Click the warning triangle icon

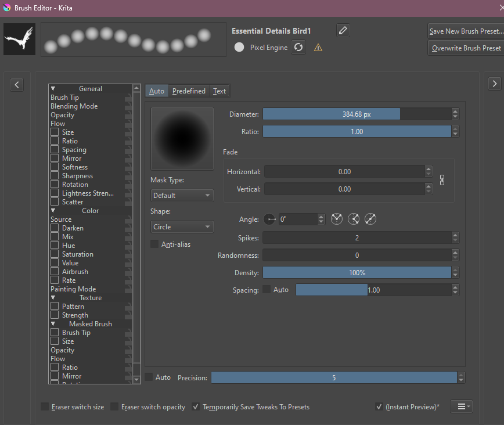point(318,48)
